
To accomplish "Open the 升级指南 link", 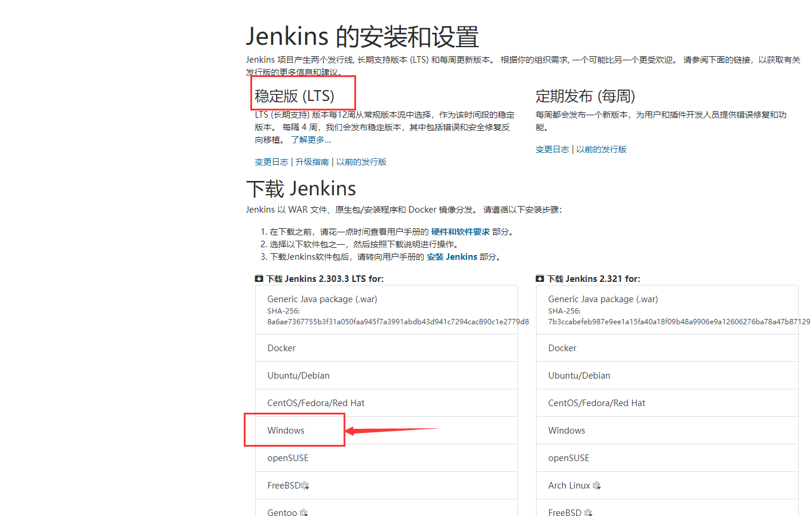I will tap(311, 161).
